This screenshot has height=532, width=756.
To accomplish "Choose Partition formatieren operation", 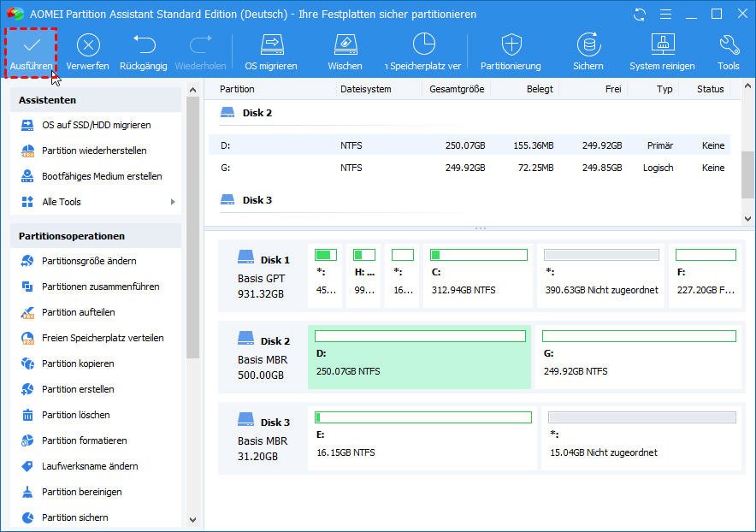I will coord(96,440).
